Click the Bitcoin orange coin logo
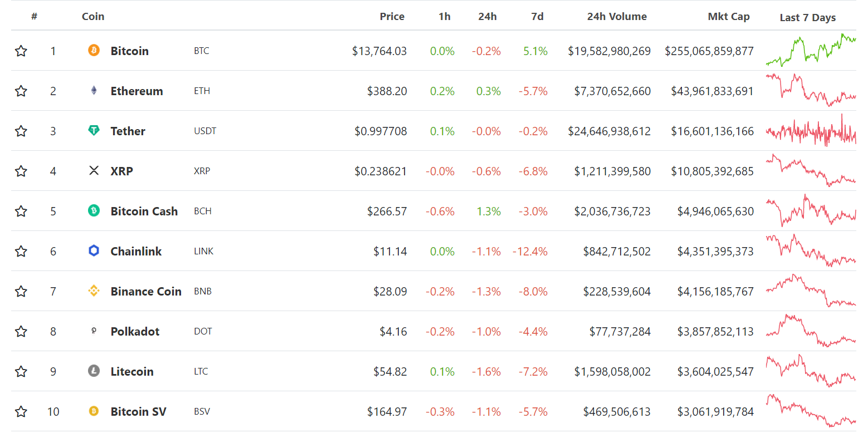The width and height of the screenshot is (868, 433). (94, 50)
